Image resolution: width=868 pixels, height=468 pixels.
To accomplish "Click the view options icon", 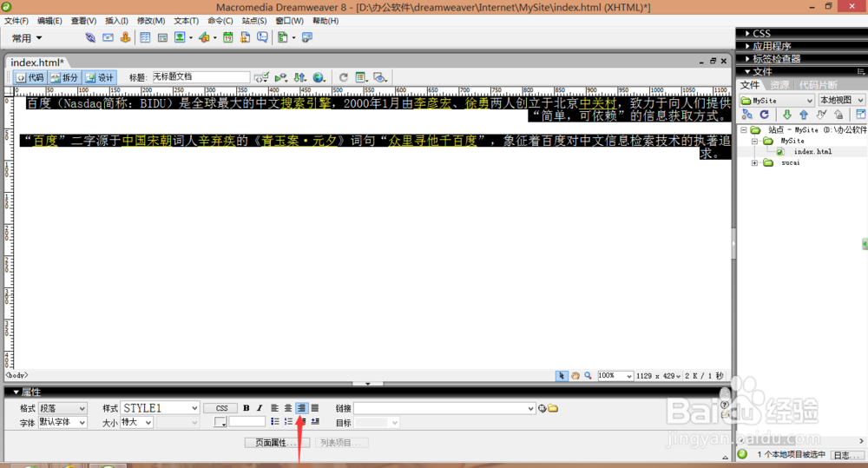I will [x=361, y=77].
